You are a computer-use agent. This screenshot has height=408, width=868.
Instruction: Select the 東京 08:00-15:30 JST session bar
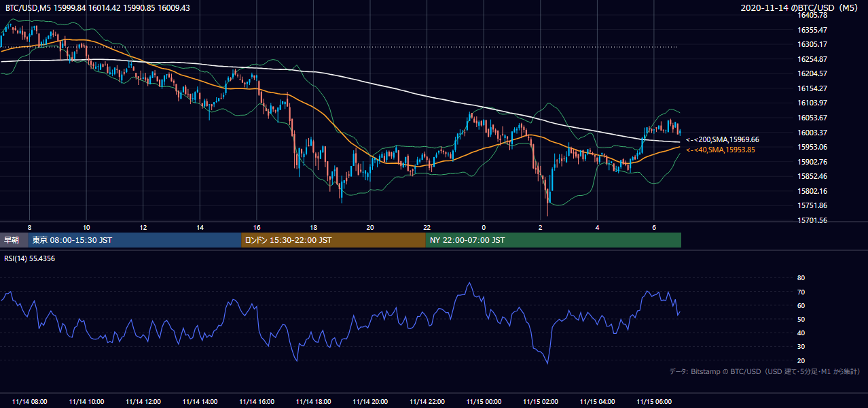134,240
